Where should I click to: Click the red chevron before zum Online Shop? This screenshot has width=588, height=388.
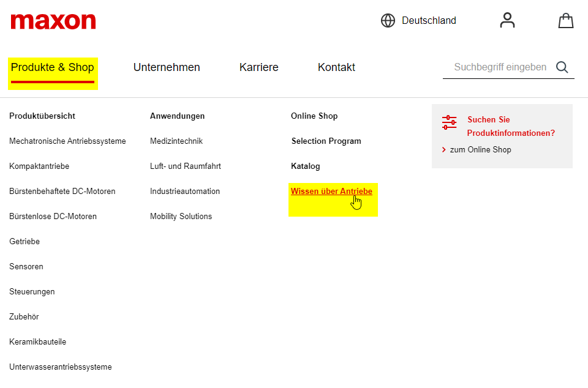pos(444,150)
